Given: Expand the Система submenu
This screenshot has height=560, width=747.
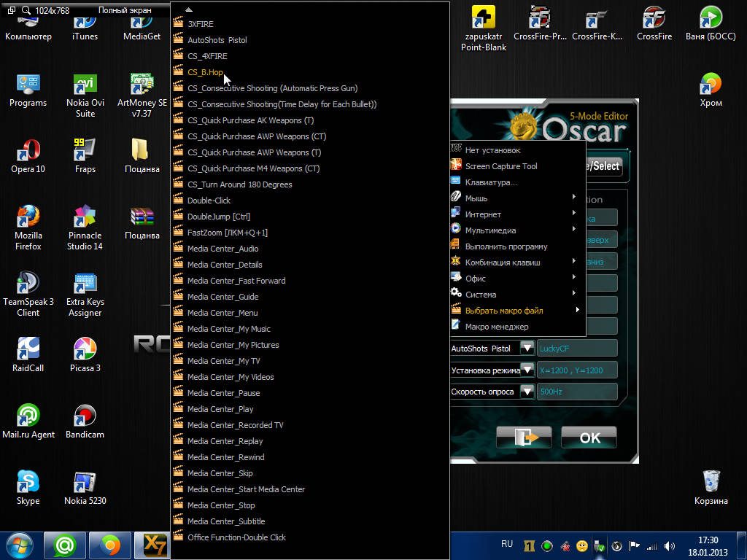Looking at the screenshot, I should coord(517,295).
